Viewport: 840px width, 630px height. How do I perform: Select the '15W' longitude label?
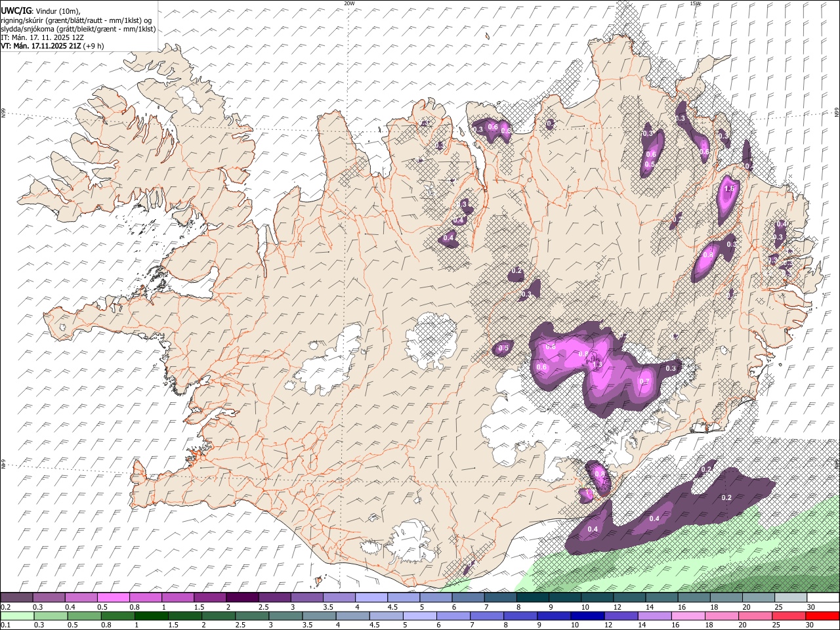[695, 3]
